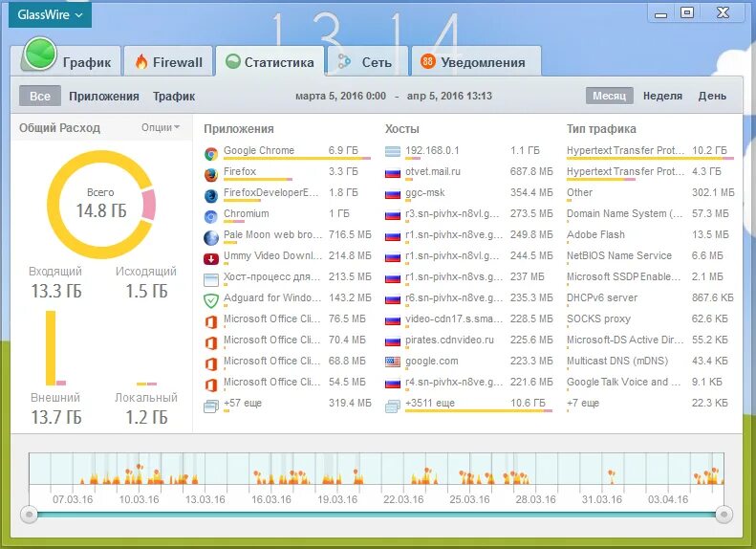Screen dimensions: 756x549
Task: Click Office icon beside 76.5 МБ
Action: (210, 321)
